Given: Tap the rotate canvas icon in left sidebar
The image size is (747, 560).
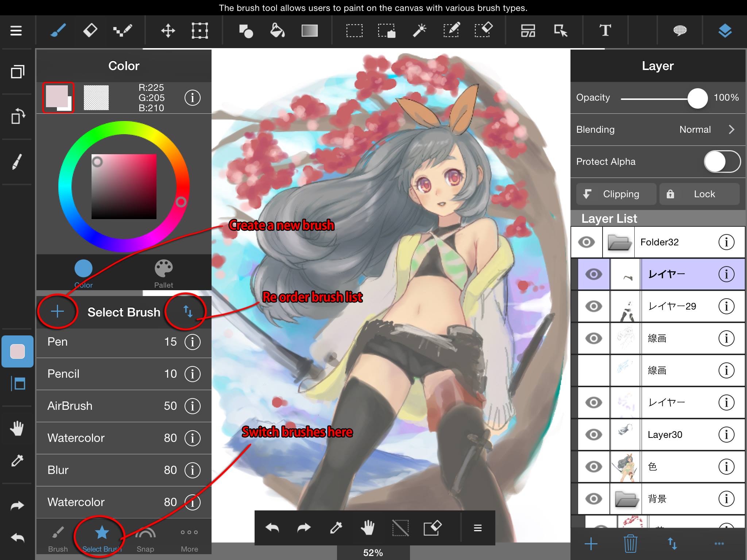Looking at the screenshot, I should (x=18, y=117).
